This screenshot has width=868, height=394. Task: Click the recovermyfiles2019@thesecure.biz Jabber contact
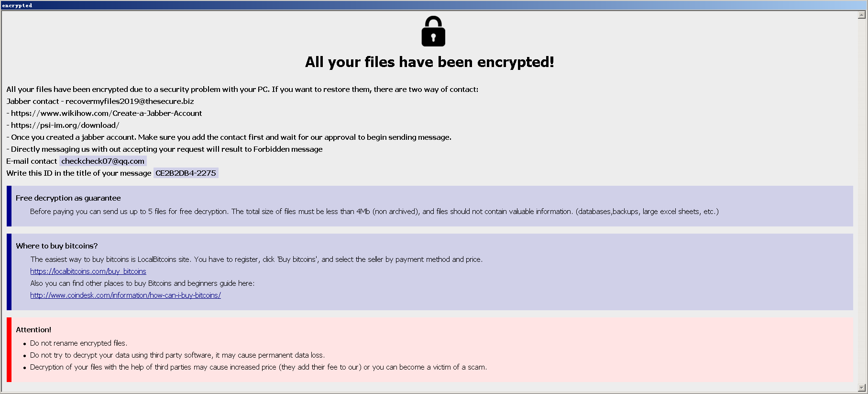coord(130,101)
